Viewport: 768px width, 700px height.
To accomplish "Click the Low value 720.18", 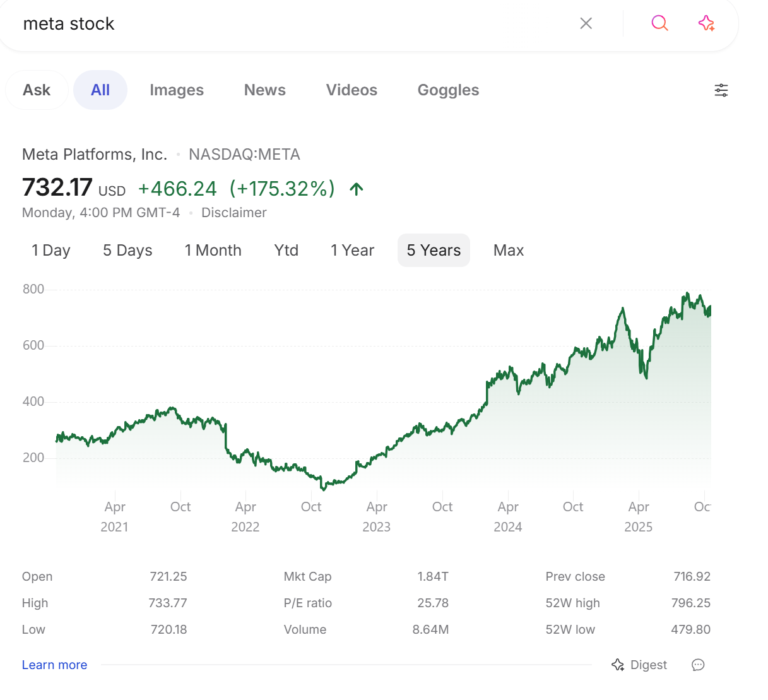I will (x=168, y=629).
